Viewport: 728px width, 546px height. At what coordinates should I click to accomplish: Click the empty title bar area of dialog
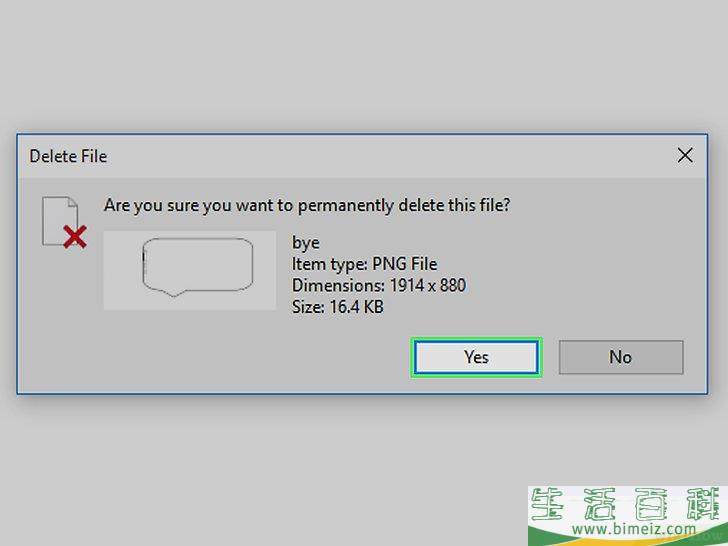point(390,156)
